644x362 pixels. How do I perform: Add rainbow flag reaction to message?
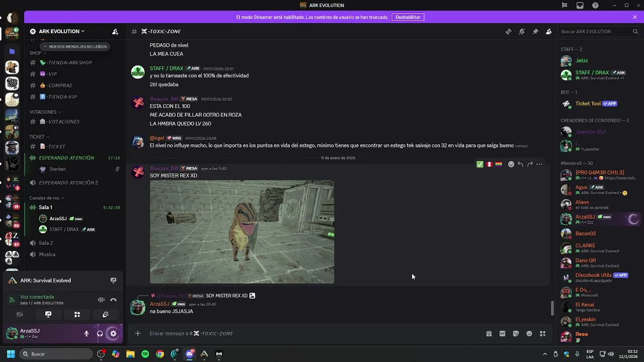click(x=499, y=164)
